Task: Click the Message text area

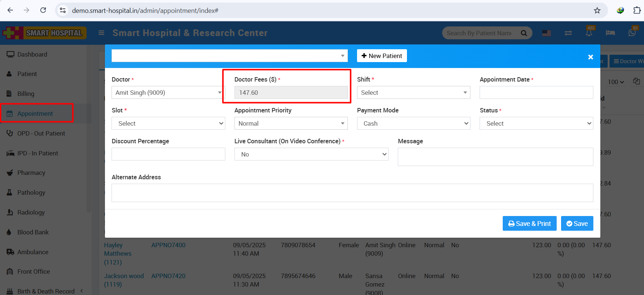Action: (495, 157)
